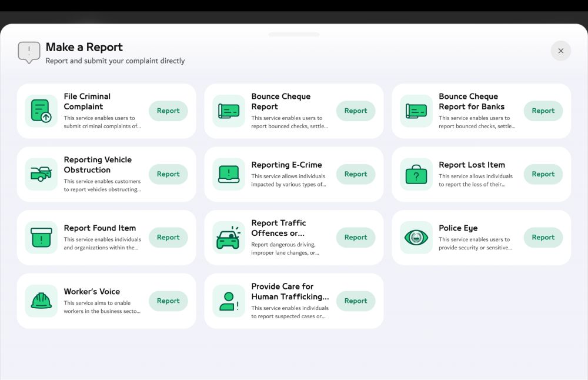Screen dimensions: 588x380
Task: Click "impacted by various types of..." description
Action: [288, 184]
